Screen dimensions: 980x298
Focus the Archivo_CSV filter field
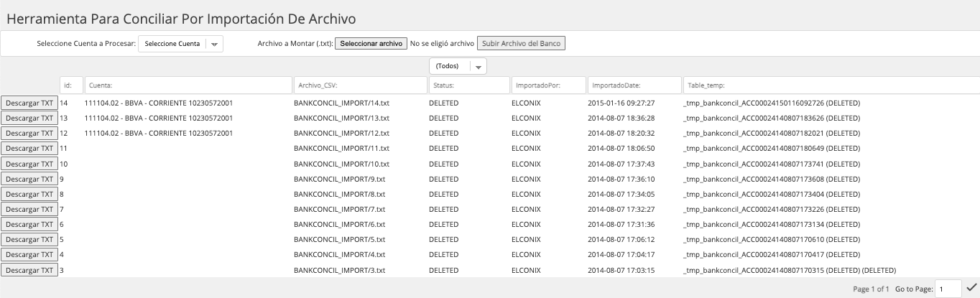(361, 85)
